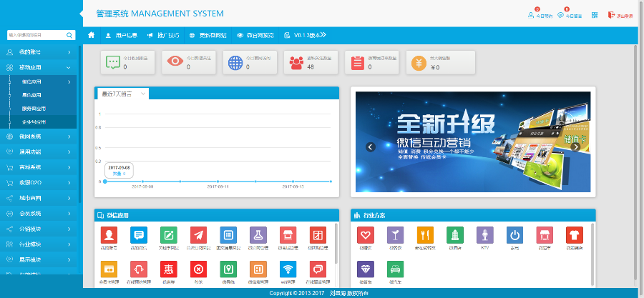
Task: Click the 全新升级 promotional banner image
Action: pos(473,141)
